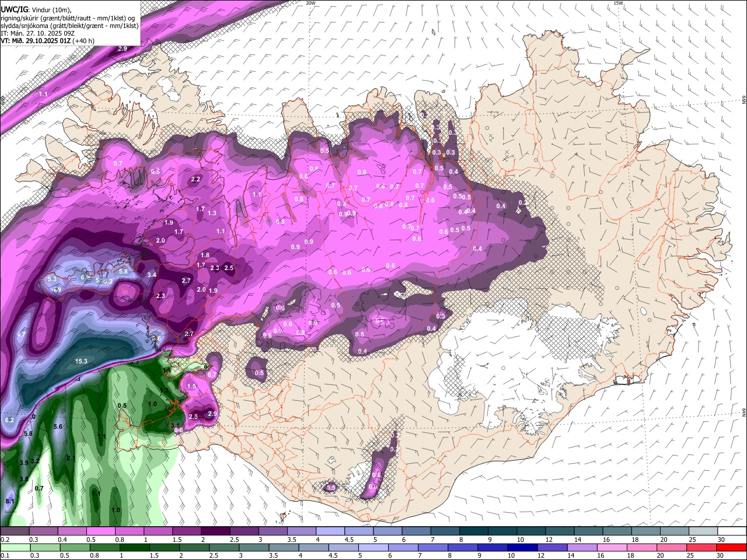Click the 'Vindur (10m)' header text

pyautogui.click(x=51, y=9)
